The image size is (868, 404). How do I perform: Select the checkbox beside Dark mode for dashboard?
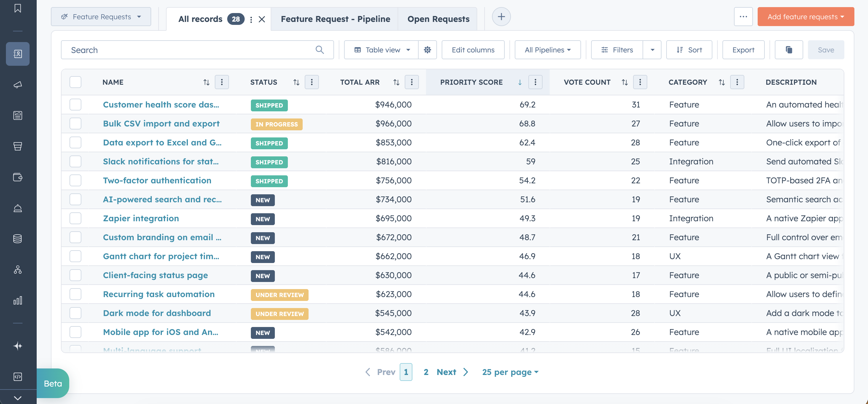click(x=75, y=312)
